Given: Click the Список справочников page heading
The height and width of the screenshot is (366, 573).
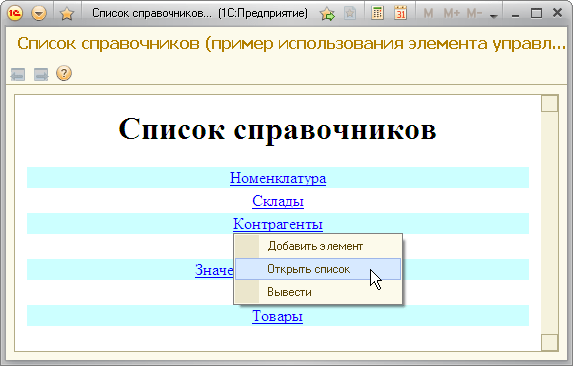Looking at the screenshot, I should 277,129.
